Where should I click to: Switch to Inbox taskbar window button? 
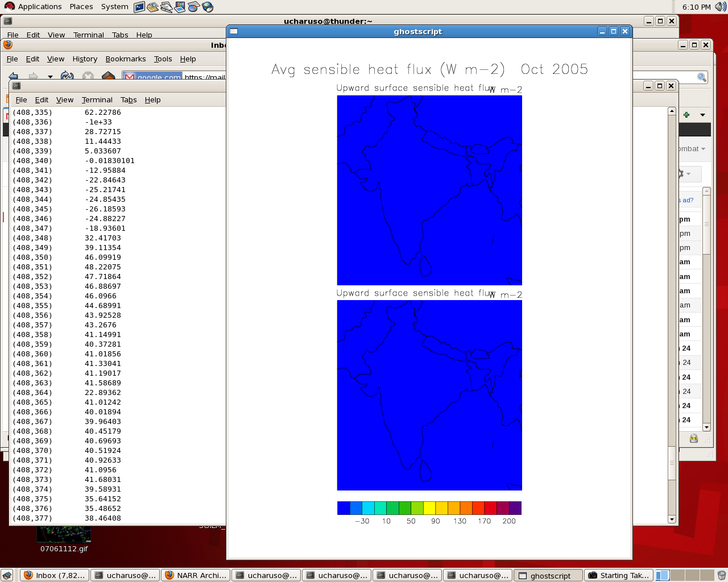[x=55, y=575]
